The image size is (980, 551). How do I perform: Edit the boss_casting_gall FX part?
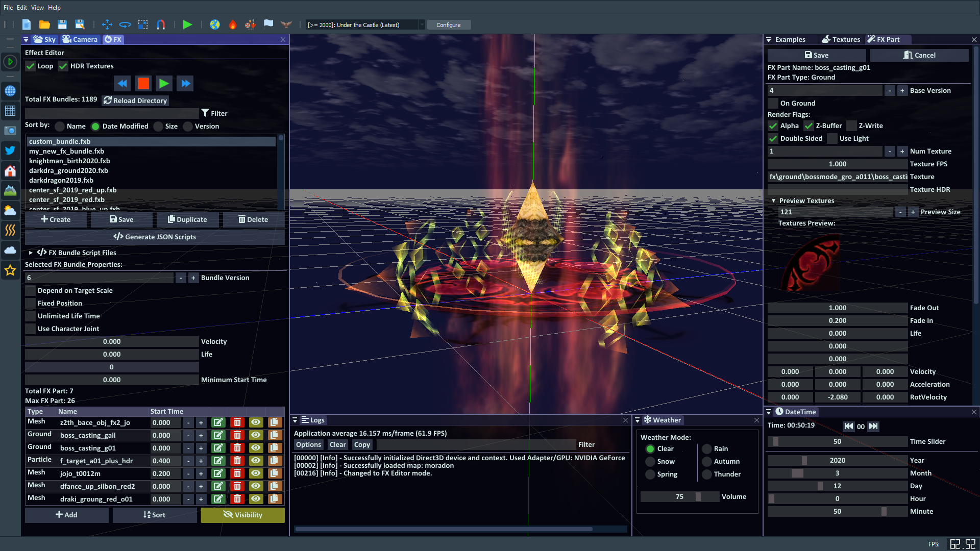point(218,435)
